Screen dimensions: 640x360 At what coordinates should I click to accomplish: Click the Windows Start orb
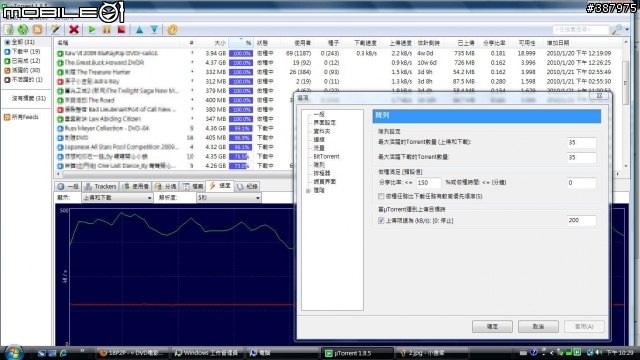click(x=13, y=352)
